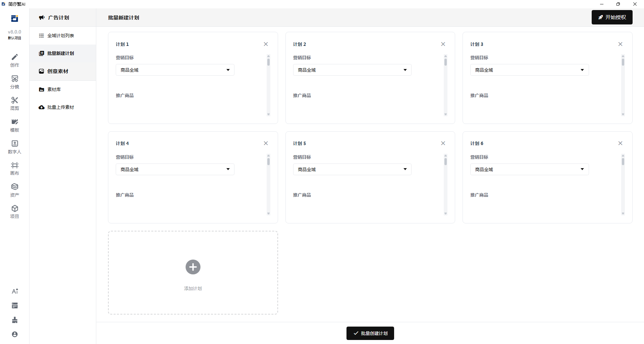644x344 pixels.
Task: Click the cloud upload icon beside 批量上传素材
Action: (x=42, y=107)
